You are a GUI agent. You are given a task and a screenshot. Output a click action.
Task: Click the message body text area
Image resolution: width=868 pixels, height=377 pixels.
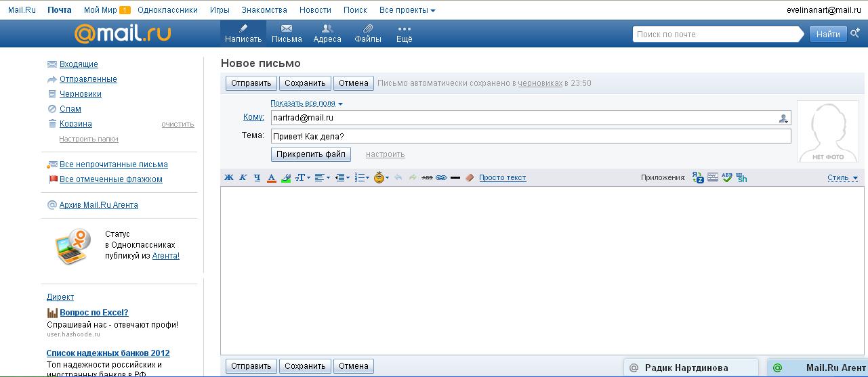[542, 271]
